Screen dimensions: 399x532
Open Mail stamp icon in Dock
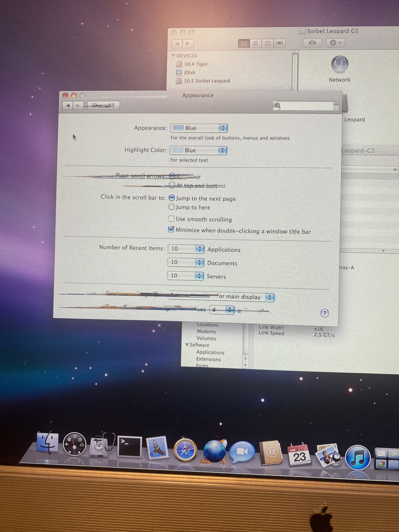157,448
